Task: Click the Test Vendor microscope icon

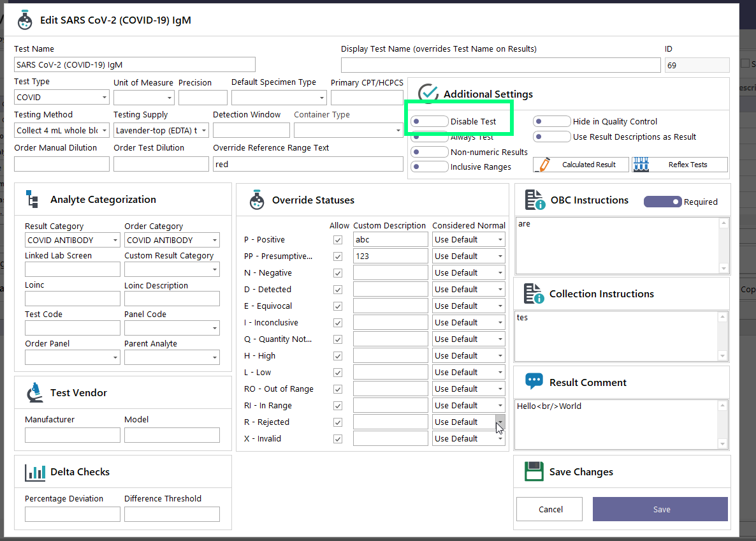Action: tap(34, 392)
